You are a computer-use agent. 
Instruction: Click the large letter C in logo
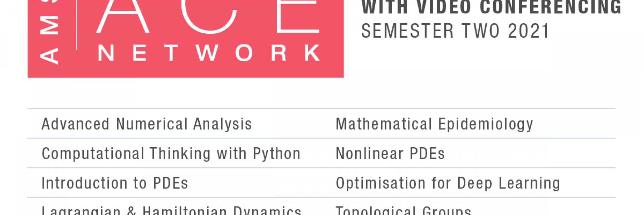pyautogui.click(x=209, y=17)
